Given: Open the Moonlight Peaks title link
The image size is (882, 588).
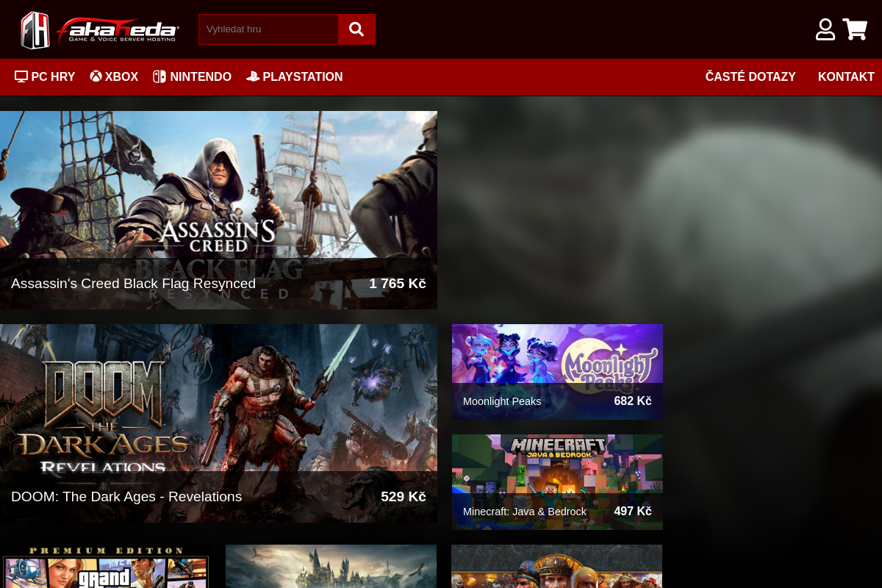Looking at the screenshot, I should (502, 401).
